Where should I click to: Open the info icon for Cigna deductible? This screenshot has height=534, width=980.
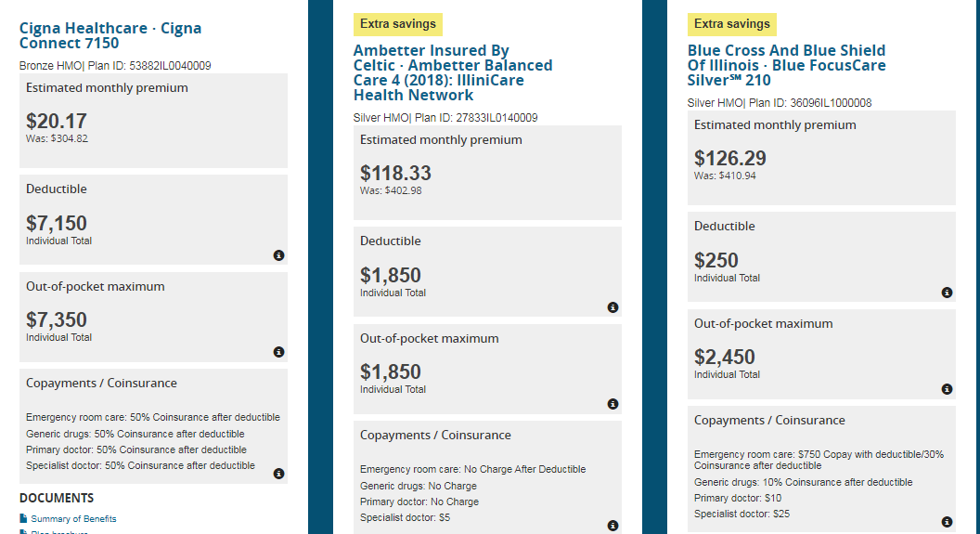(x=278, y=255)
